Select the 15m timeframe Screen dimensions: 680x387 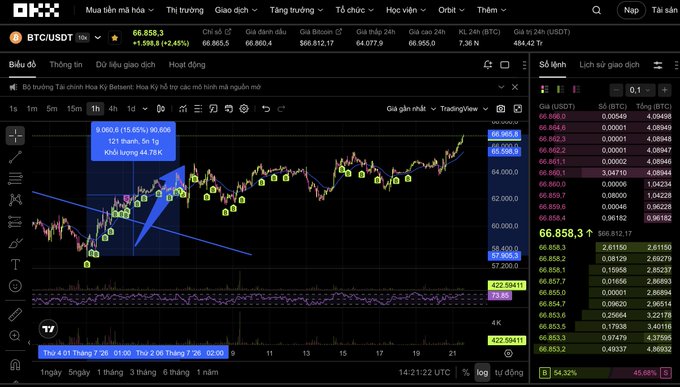74,109
